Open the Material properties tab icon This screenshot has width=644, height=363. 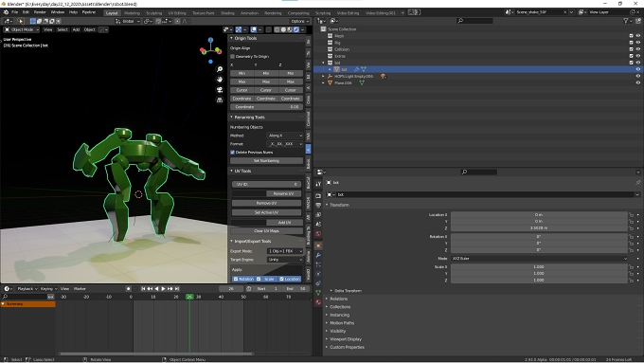pos(318,302)
